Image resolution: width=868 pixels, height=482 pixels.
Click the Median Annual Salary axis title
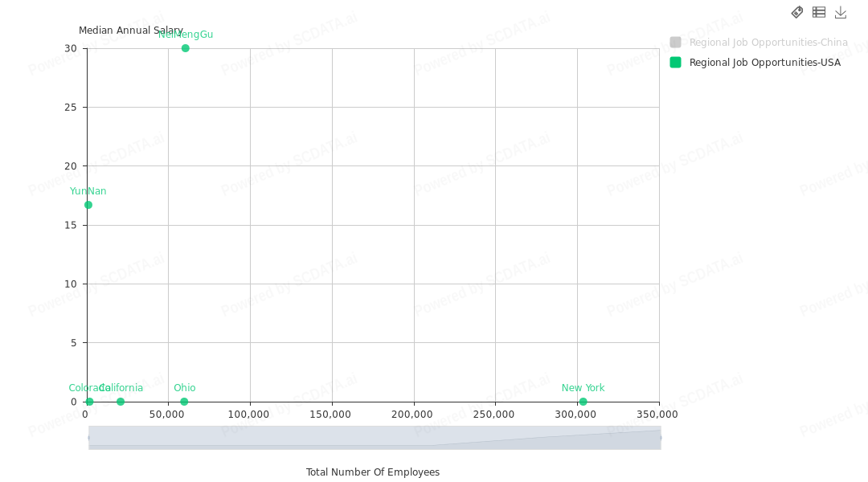(x=130, y=31)
